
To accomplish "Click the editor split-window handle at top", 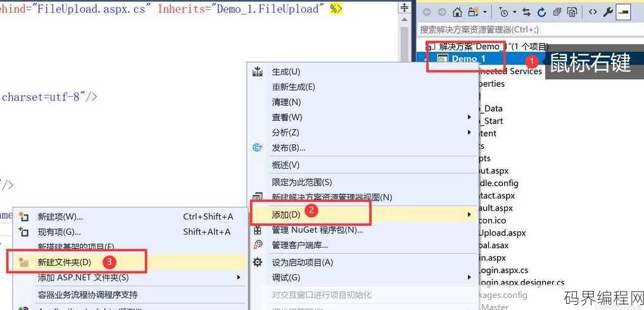I will coord(405,8).
